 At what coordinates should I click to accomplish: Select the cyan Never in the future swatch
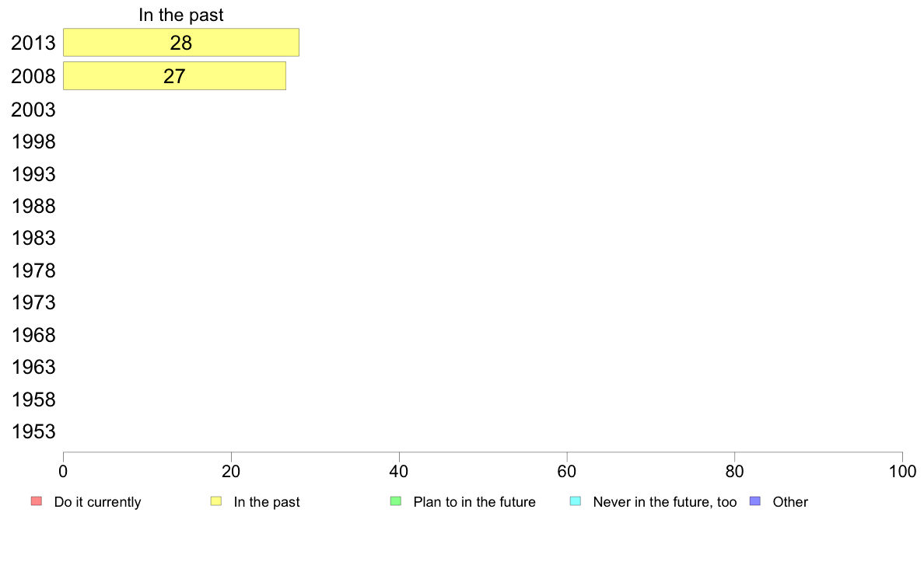click(576, 501)
